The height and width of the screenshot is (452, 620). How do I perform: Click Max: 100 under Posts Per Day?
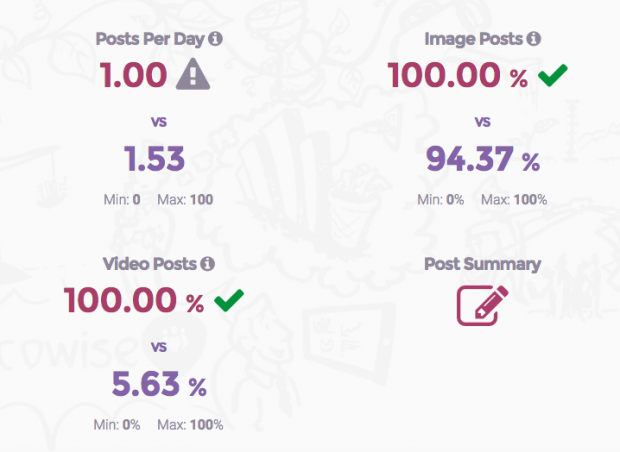(x=185, y=200)
